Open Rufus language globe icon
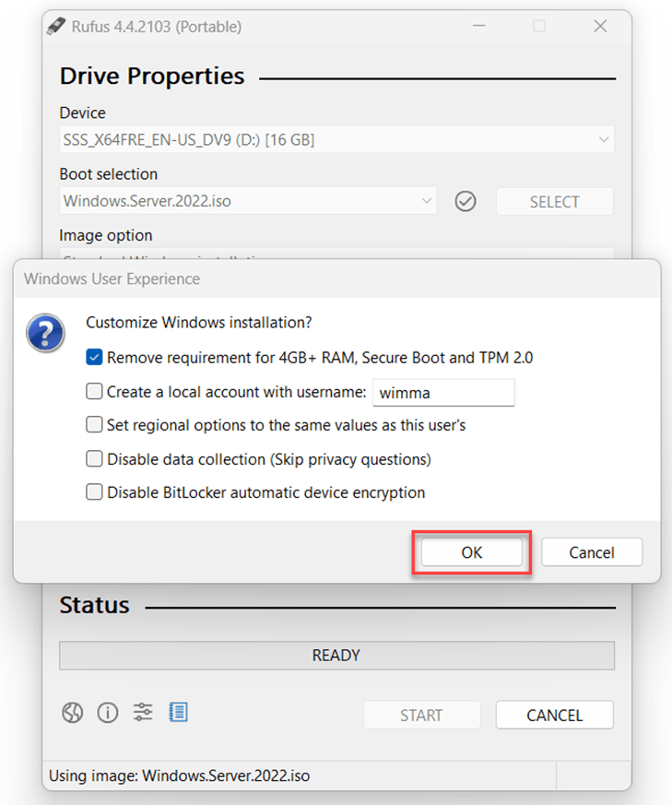This screenshot has width=672, height=805. [x=73, y=712]
